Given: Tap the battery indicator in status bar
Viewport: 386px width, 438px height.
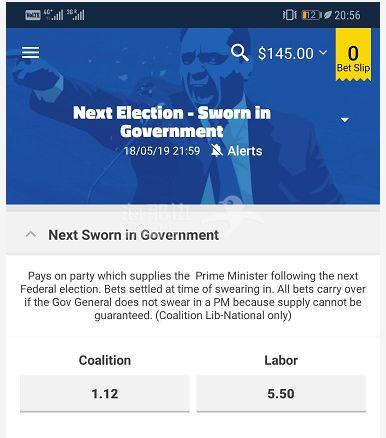Looking at the screenshot, I should (x=311, y=15).
